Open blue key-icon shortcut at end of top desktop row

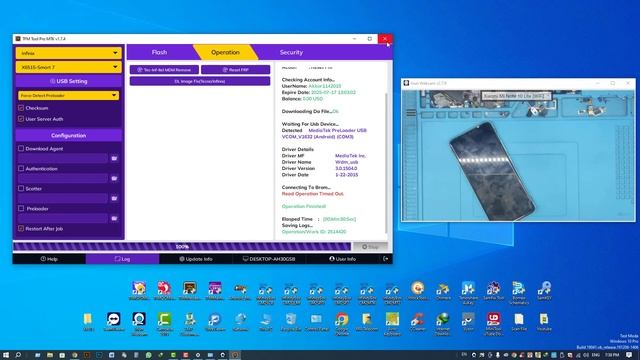pos(544,291)
